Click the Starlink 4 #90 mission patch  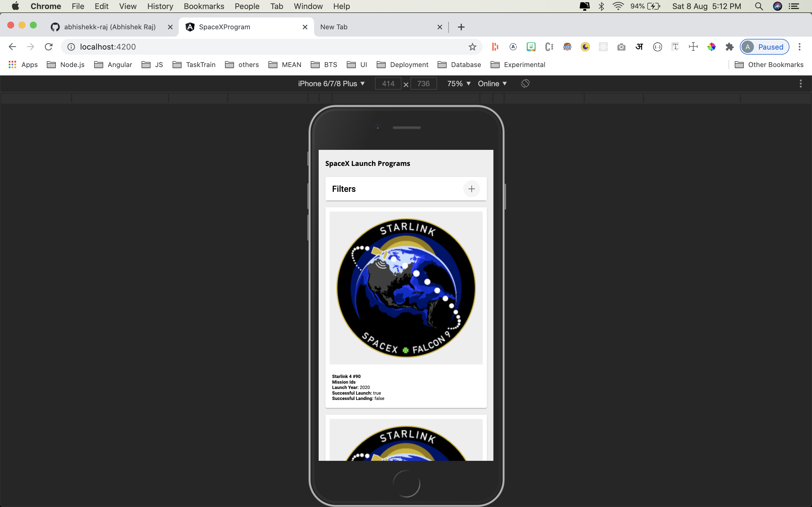tap(406, 288)
